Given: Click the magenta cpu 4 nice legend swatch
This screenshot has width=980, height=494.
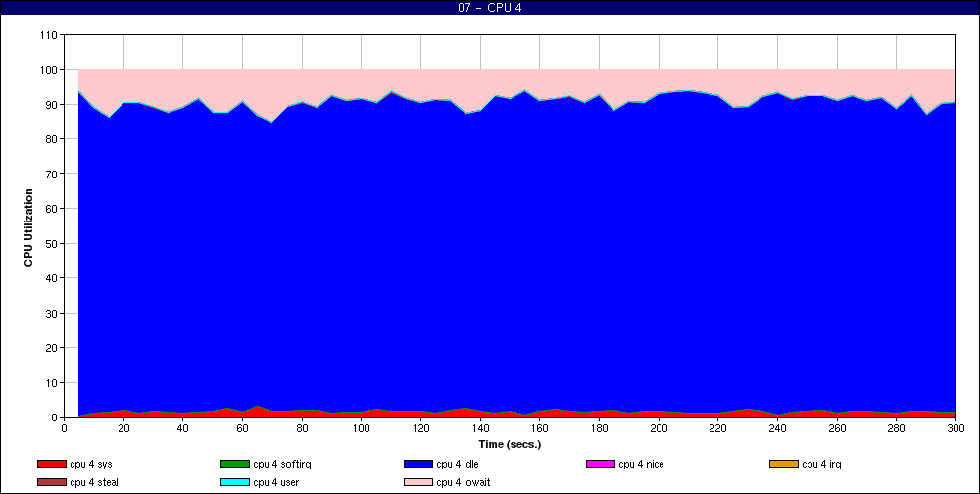Looking at the screenshot, I should [601, 464].
